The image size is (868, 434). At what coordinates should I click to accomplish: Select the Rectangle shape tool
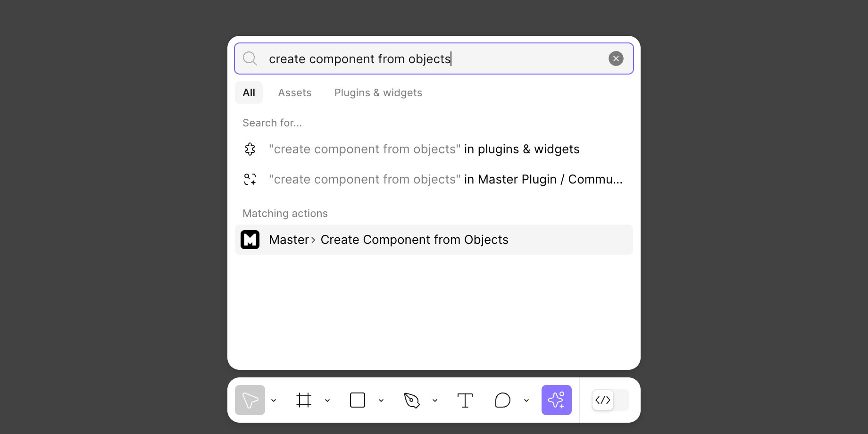pyautogui.click(x=358, y=400)
